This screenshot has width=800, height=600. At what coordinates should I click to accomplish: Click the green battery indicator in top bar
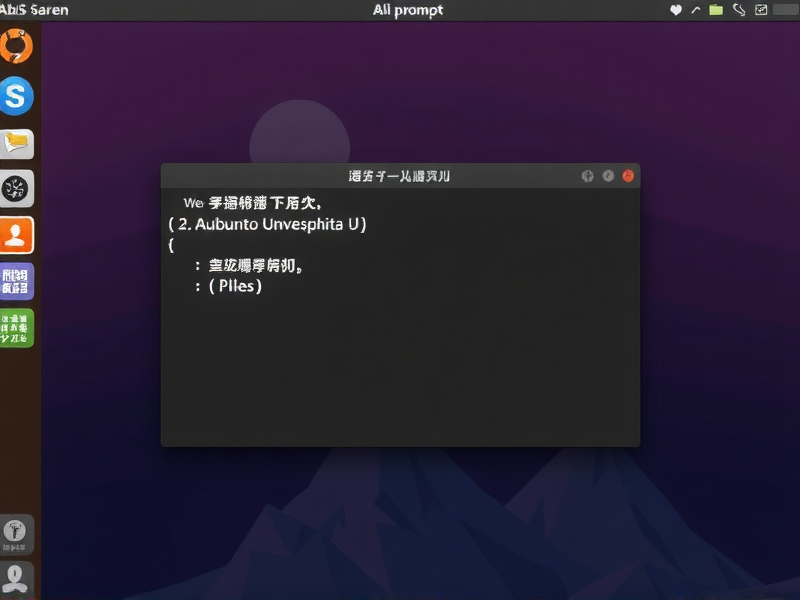point(716,9)
